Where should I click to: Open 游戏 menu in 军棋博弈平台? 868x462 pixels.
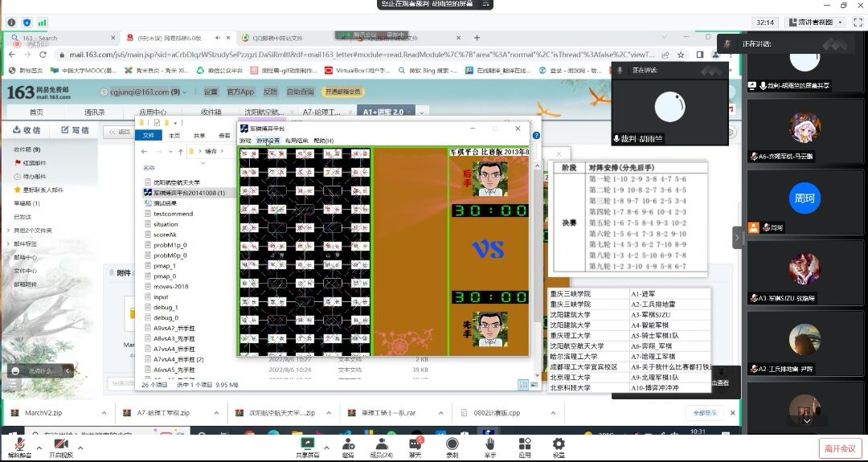click(245, 141)
